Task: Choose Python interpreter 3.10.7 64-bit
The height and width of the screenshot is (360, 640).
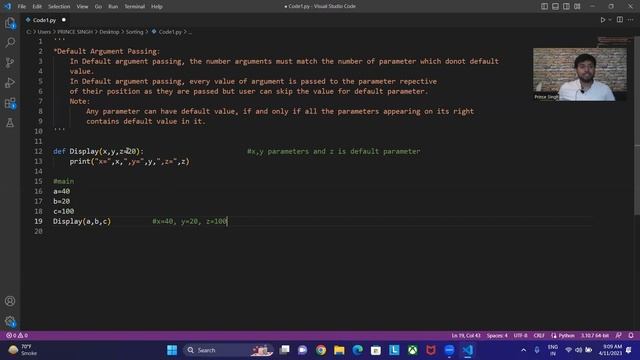Action: click(595, 336)
